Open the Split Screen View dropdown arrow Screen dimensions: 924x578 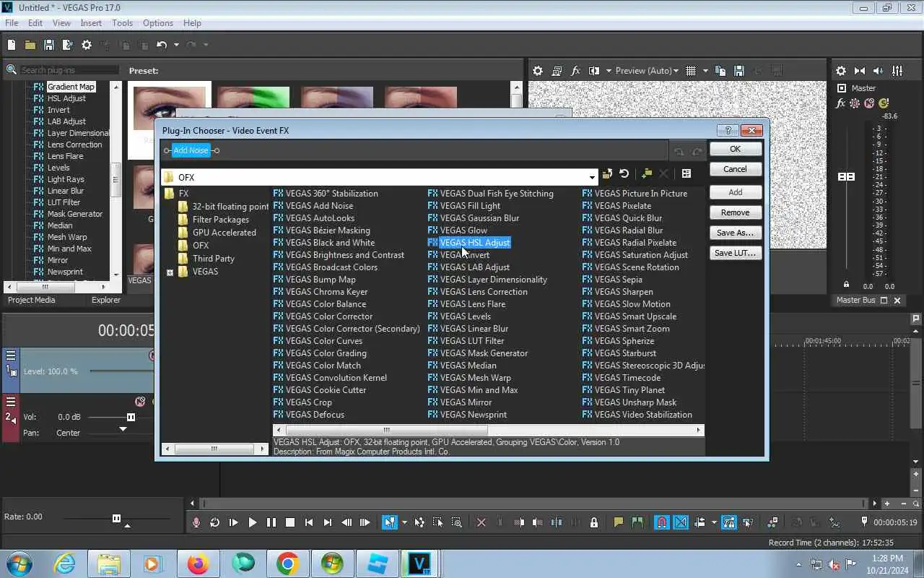(x=609, y=71)
